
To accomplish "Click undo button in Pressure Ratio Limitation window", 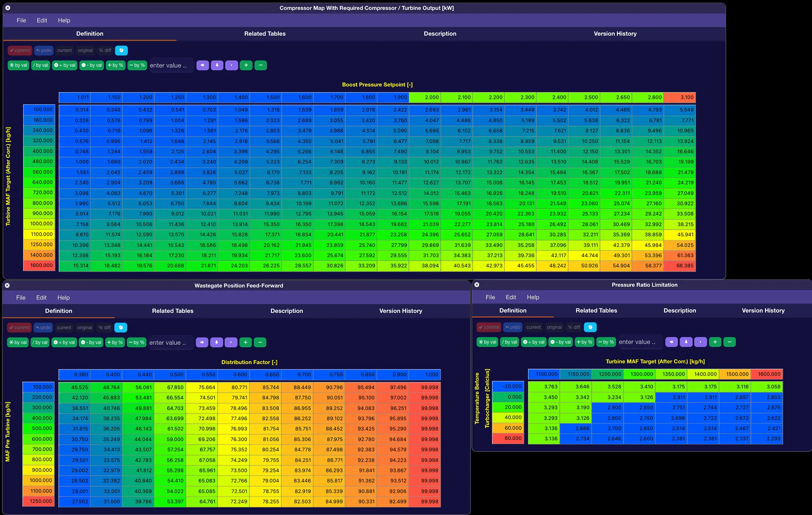I will (513, 327).
